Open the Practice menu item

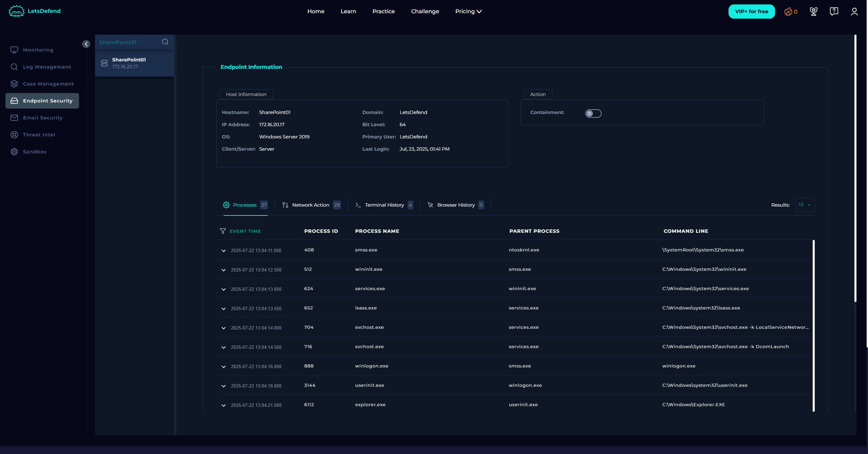click(384, 12)
